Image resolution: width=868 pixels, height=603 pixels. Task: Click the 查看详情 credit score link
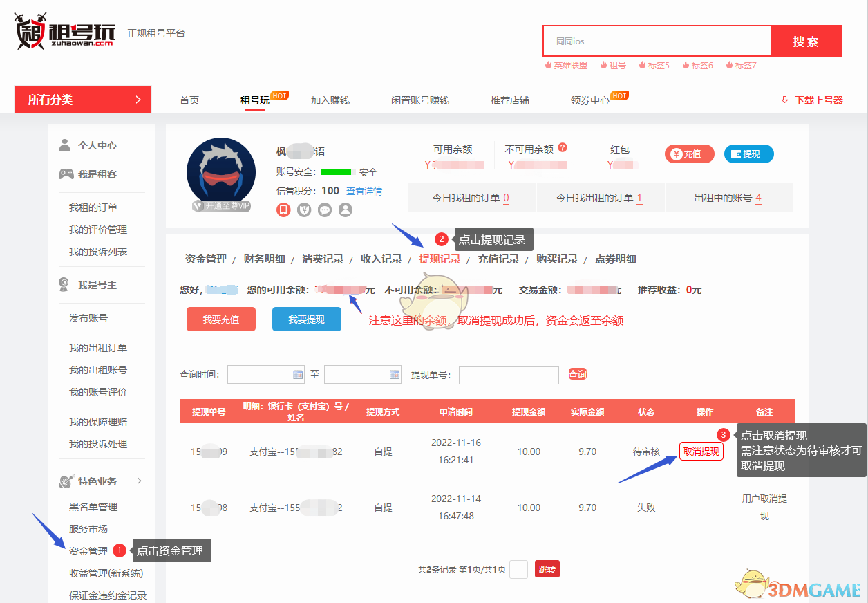coord(364,191)
